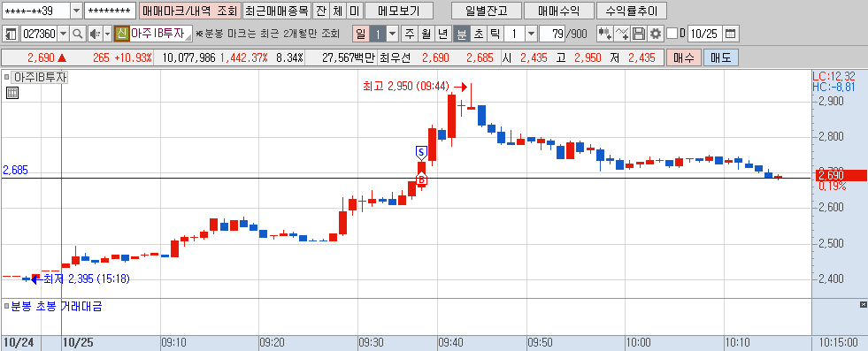
Task: Select the 주 weekly period button
Action: coord(410,34)
